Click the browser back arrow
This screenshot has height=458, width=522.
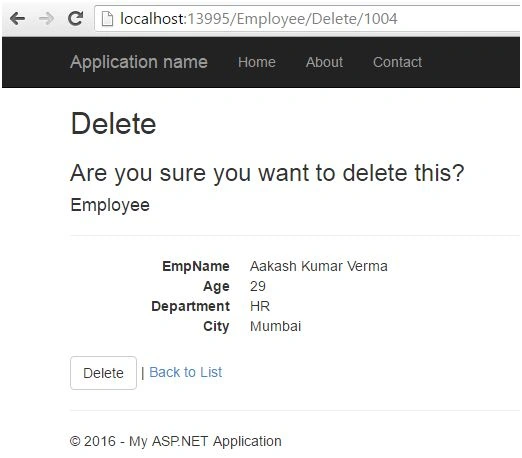click(x=17, y=18)
